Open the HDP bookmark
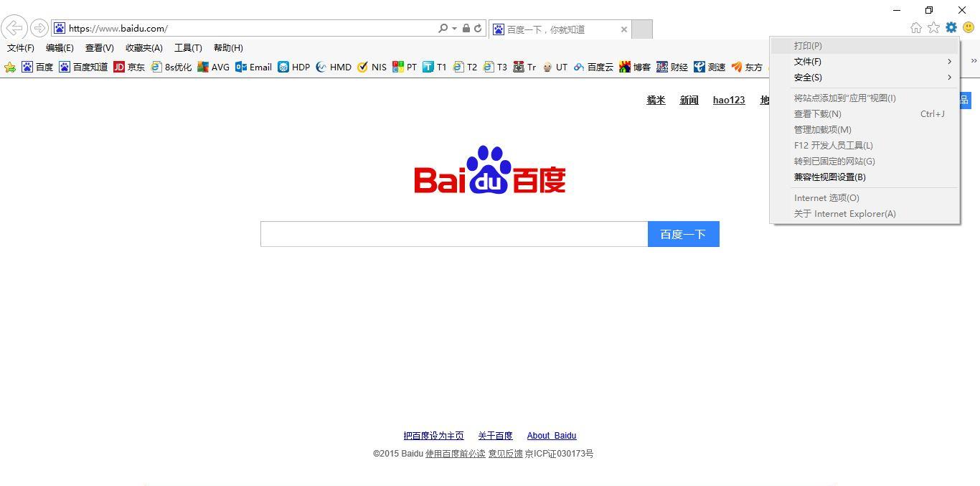This screenshot has height=486, width=980. coord(294,67)
